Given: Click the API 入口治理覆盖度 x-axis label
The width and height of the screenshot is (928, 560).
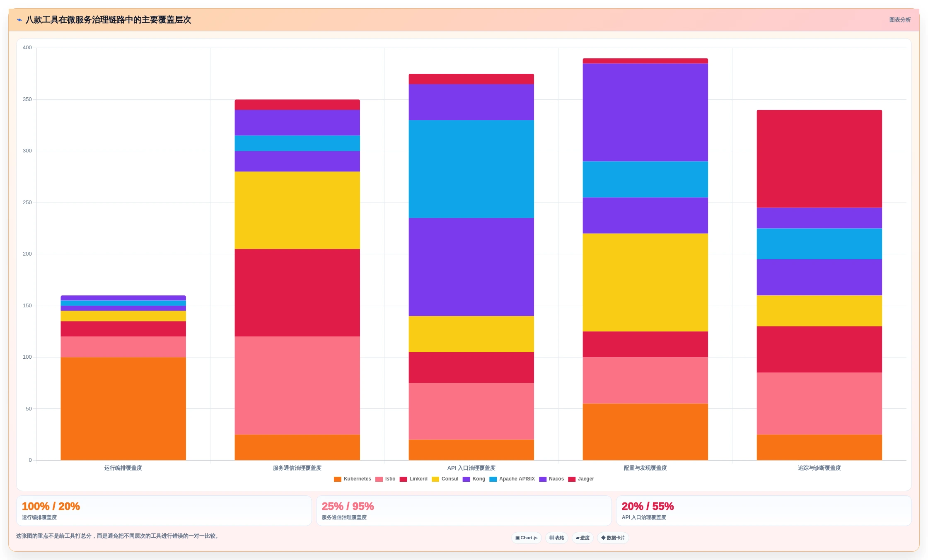Looking at the screenshot, I should click(471, 468).
